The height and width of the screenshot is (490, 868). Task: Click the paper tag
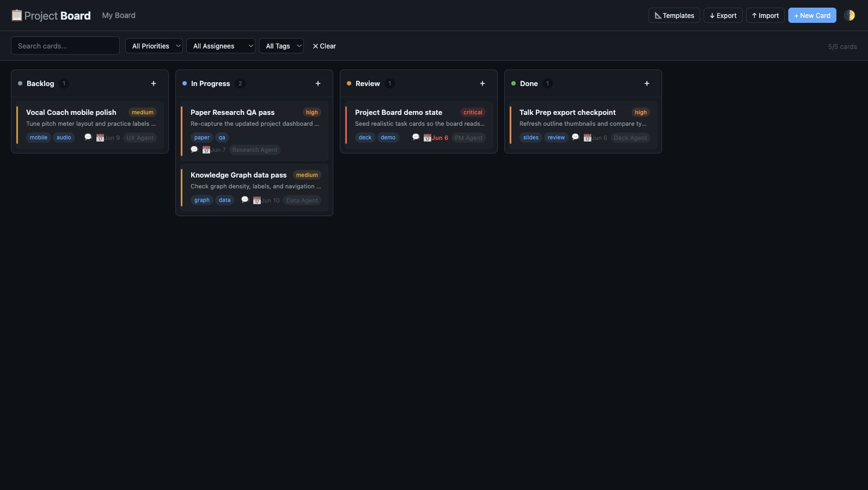point(202,137)
